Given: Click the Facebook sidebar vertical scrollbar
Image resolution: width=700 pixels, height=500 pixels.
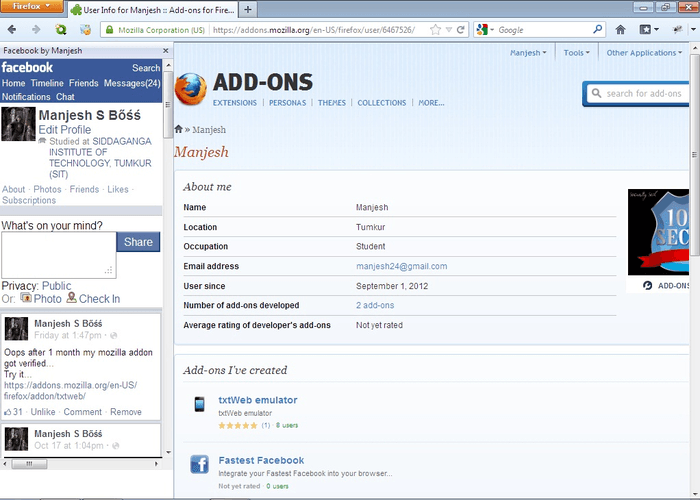Looking at the screenshot, I should click(168, 105).
